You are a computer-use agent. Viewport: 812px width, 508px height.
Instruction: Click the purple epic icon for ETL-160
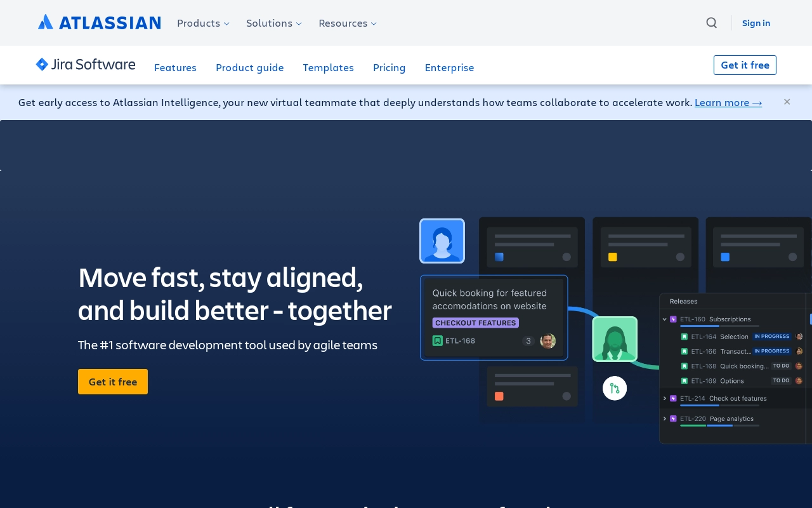(x=674, y=319)
